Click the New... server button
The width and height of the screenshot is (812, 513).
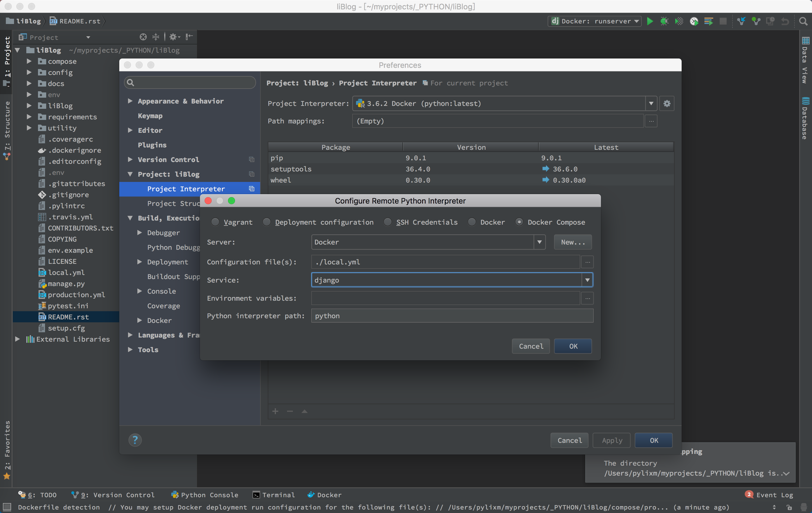click(x=573, y=242)
